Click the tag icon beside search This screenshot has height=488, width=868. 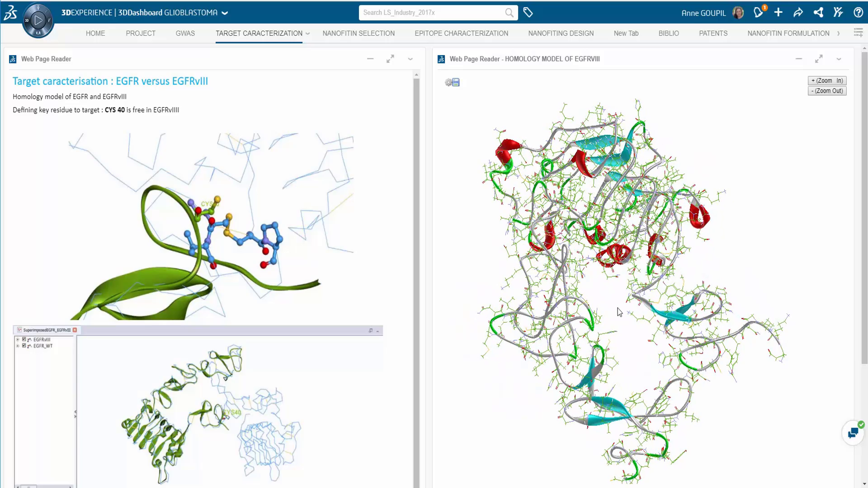tap(528, 13)
